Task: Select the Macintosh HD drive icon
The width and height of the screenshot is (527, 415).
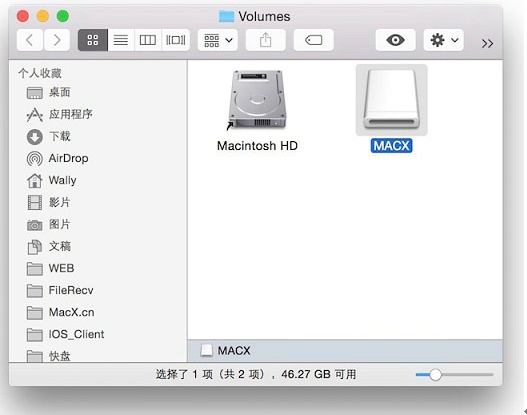Action: pyautogui.click(x=257, y=100)
